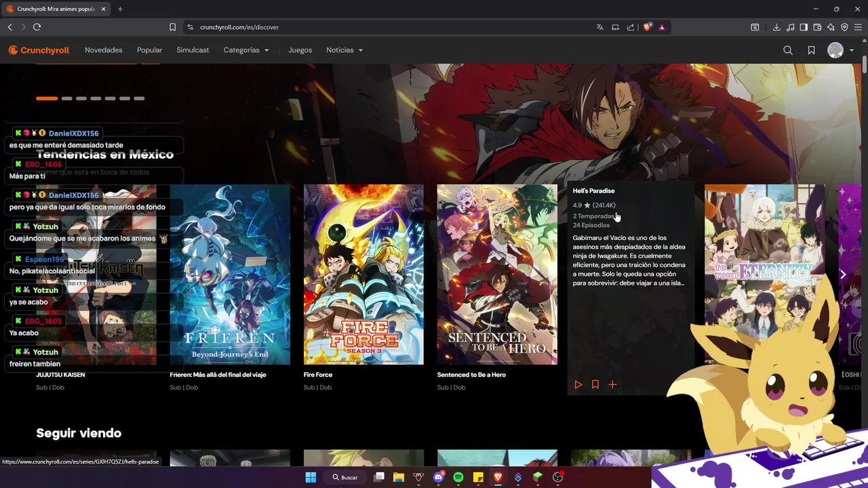Open the Crunchyroll search icon
This screenshot has width=868, height=488.
click(x=788, y=50)
